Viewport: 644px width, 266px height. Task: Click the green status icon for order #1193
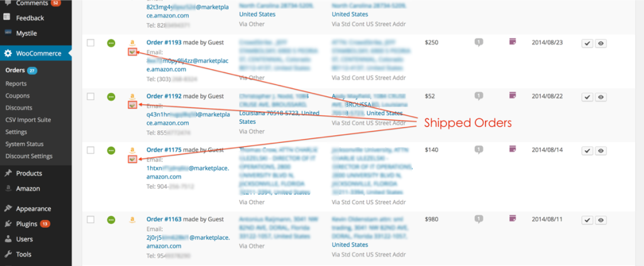(x=111, y=43)
